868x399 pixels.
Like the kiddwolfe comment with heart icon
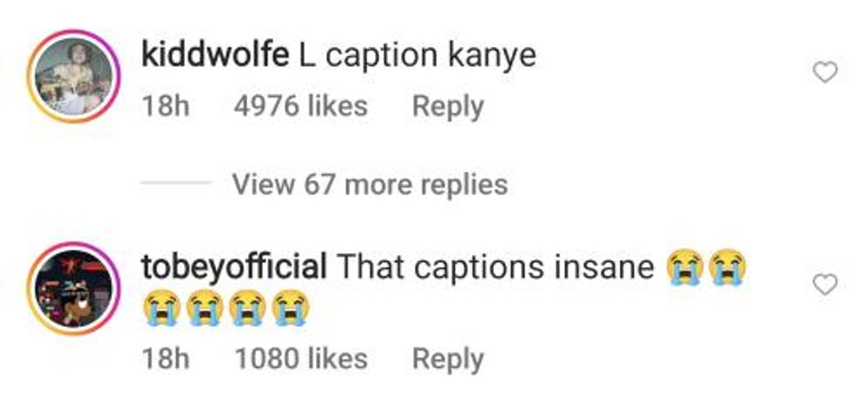pyautogui.click(x=825, y=73)
